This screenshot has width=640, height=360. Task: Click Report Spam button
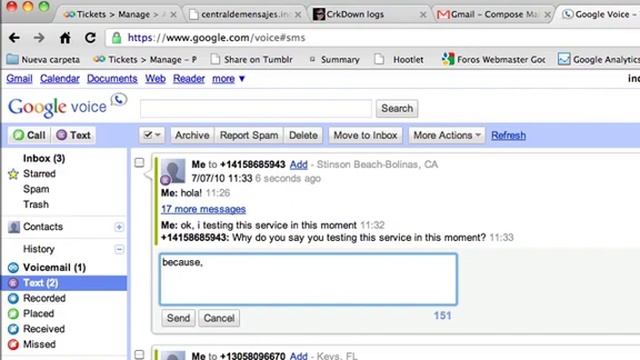click(249, 135)
